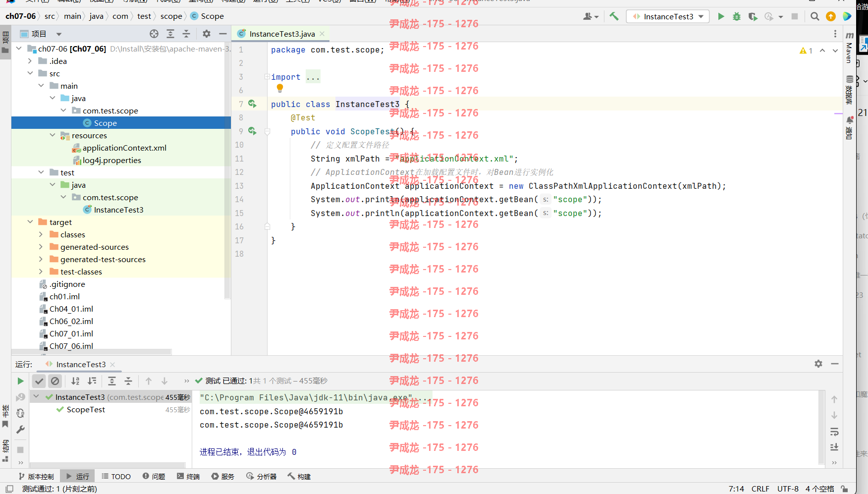Select the ScopeTest result in test tree
This screenshot has width=868, height=494.
click(86, 409)
